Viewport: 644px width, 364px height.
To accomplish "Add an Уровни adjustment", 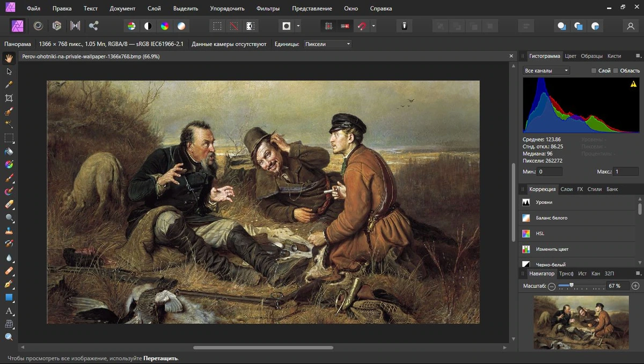I will coord(579,202).
